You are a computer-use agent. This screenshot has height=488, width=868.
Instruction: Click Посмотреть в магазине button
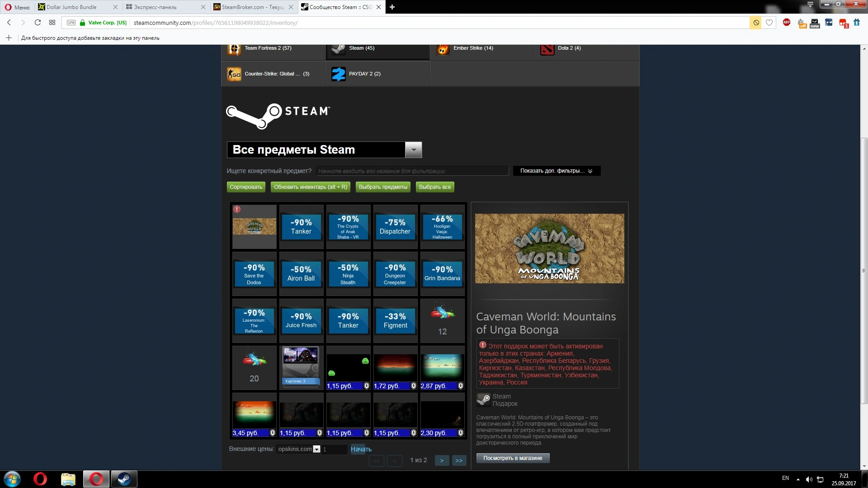pyautogui.click(x=513, y=458)
